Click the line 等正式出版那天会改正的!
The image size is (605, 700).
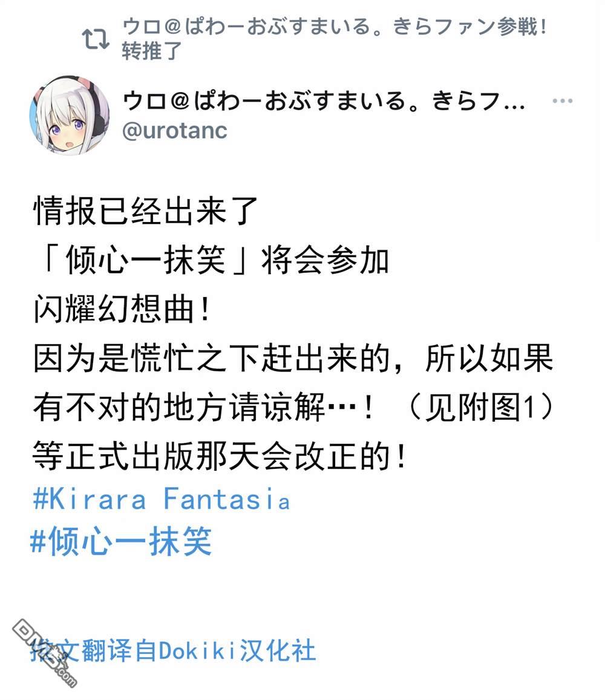click(x=220, y=456)
